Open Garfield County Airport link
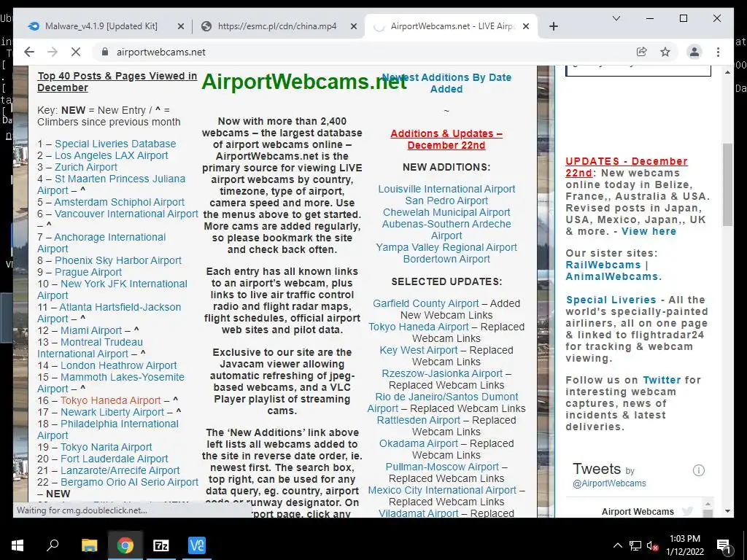Screen dimensions: 747x560 click(426, 303)
